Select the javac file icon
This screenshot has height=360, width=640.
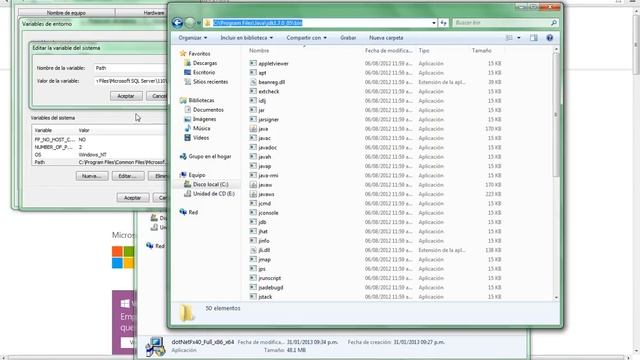coord(253,138)
